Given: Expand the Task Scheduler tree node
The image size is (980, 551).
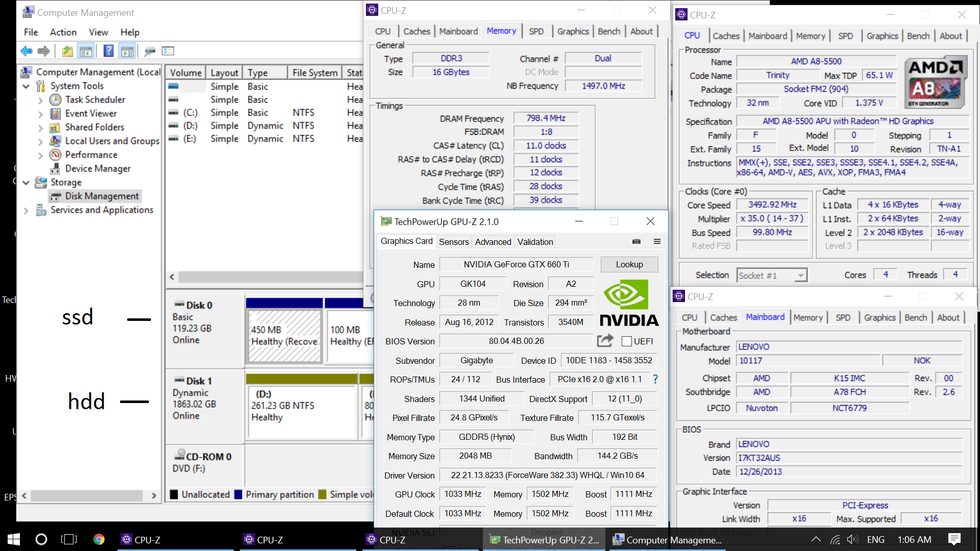Looking at the screenshot, I should 40,100.
